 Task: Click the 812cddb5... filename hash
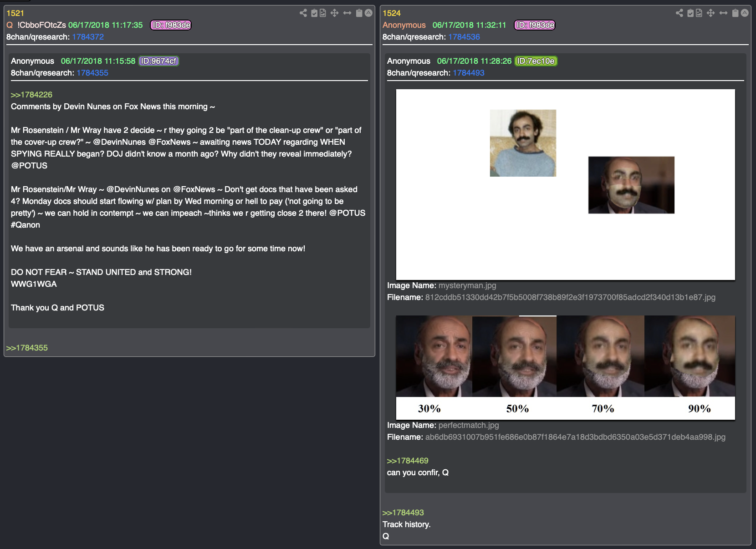click(x=570, y=297)
